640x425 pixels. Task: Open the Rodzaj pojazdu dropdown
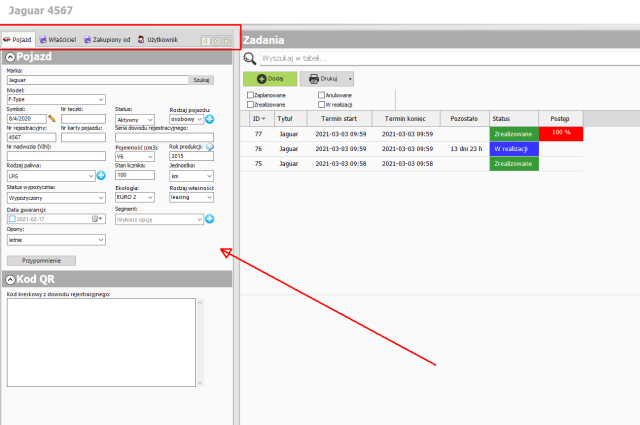click(x=187, y=119)
